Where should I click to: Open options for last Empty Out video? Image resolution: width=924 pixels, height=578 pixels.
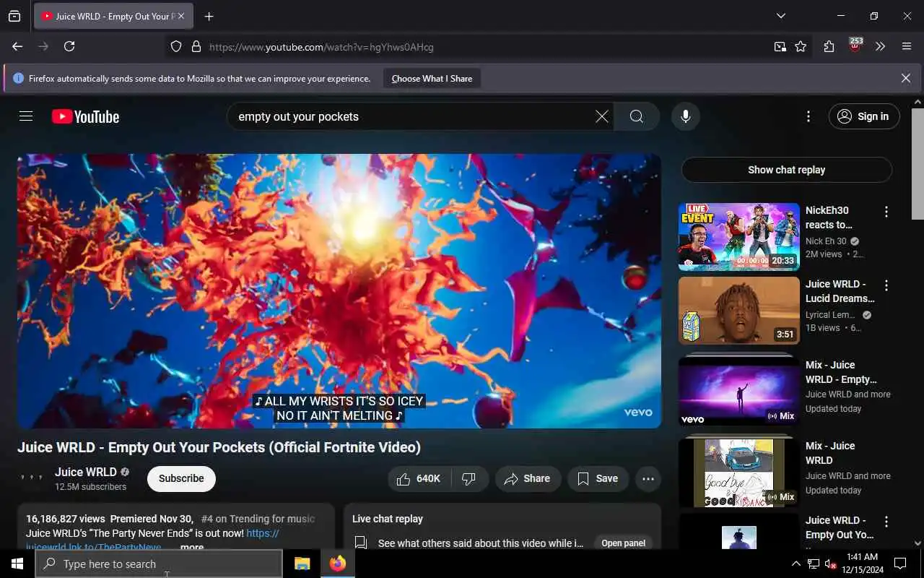886,522
